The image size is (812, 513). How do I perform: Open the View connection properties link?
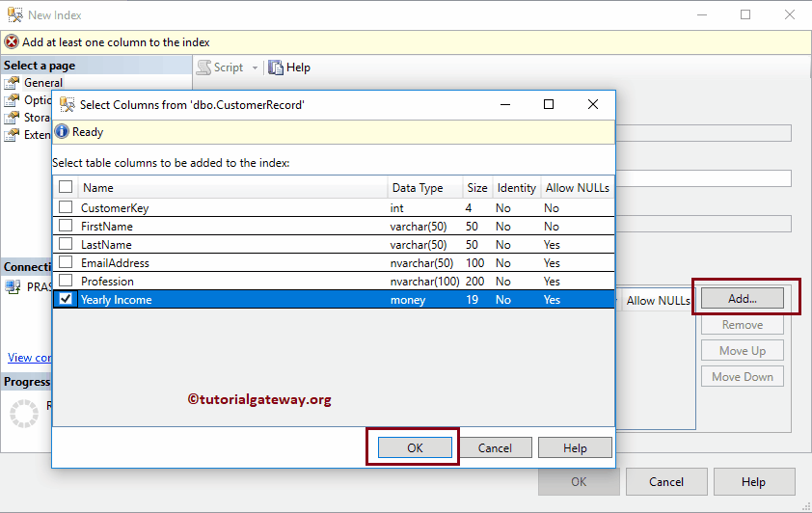click(x=30, y=357)
